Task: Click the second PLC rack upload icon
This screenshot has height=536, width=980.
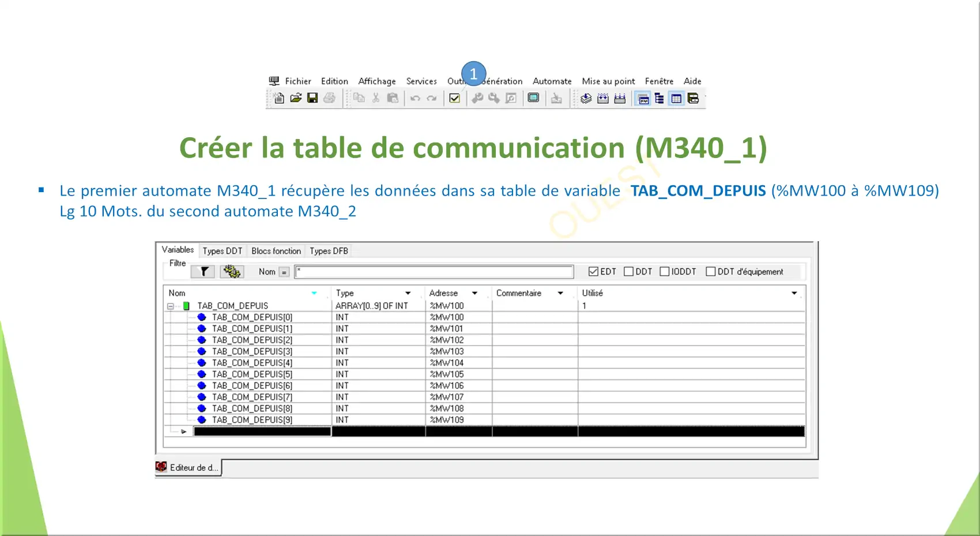Action: pyautogui.click(x=620, y=99)
